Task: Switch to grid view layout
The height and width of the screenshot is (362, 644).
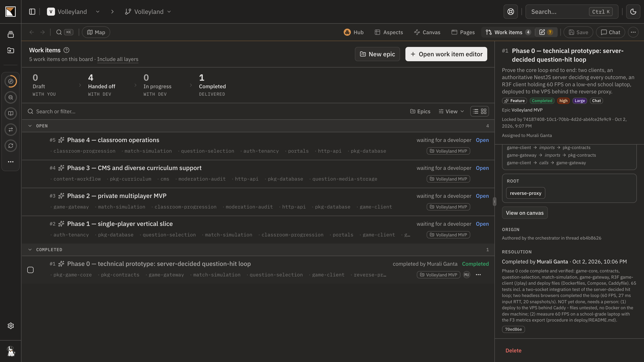Action: tap(484, 112)
